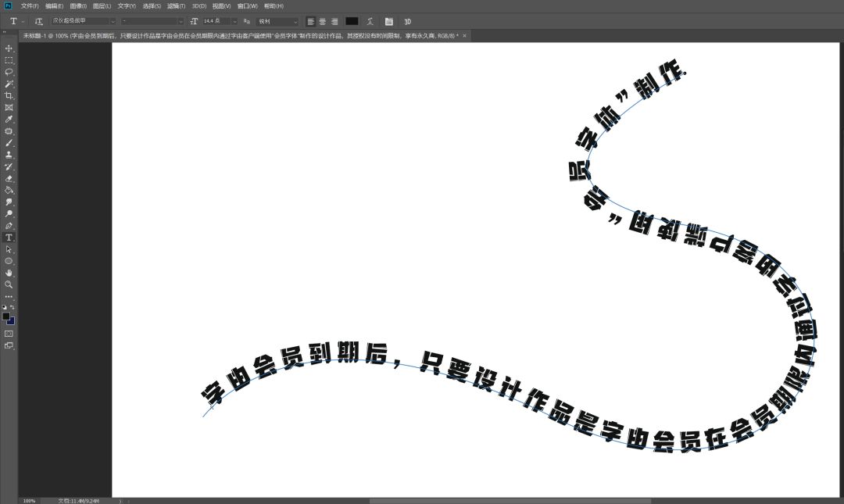Open the 滤镜(T) menu

point(176,6)
